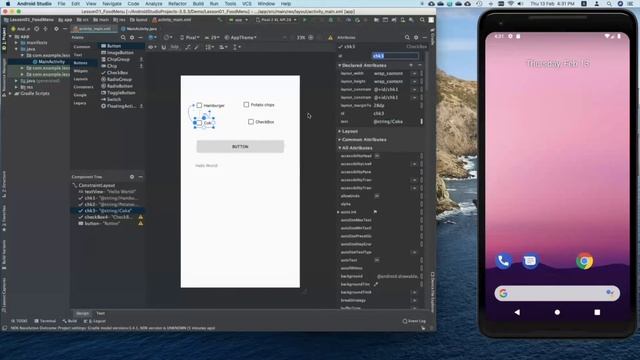Open the Build menu
The image size is (640, 360).
(198, 4)
